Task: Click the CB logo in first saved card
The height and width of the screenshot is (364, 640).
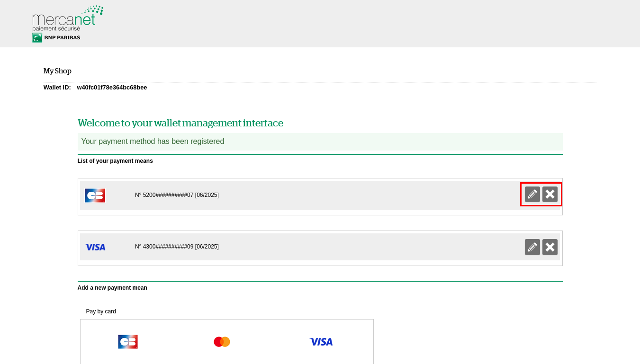Action: pyautogui.click(x=95, y=195)
